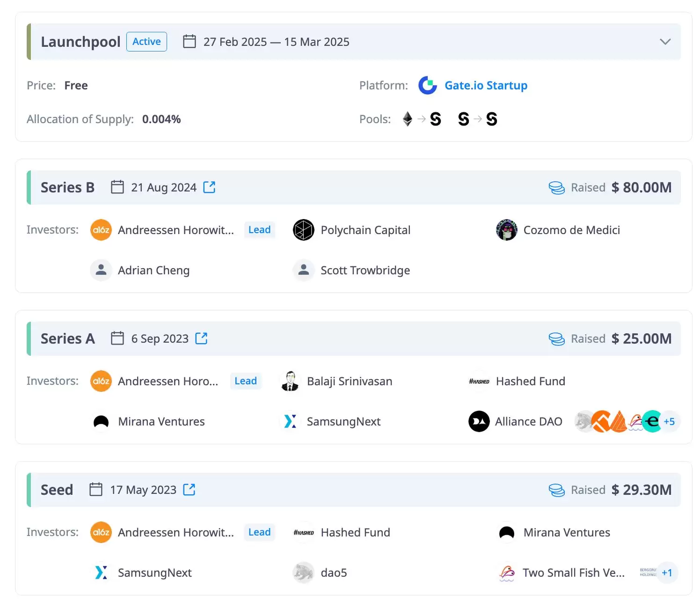The height and width of the screenshot is (602, 700).
Task: Click the Lead badge in Series B
Action: coord(259,230)
